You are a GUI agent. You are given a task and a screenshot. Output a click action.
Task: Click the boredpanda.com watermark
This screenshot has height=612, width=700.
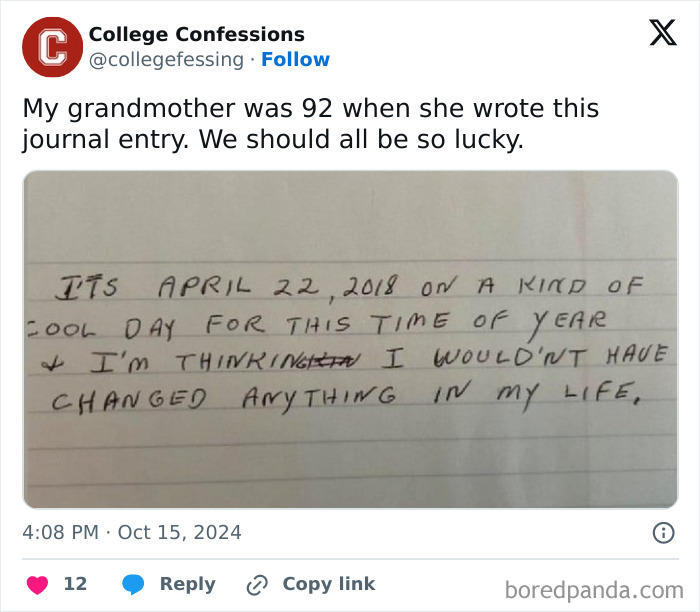[594, 588]
